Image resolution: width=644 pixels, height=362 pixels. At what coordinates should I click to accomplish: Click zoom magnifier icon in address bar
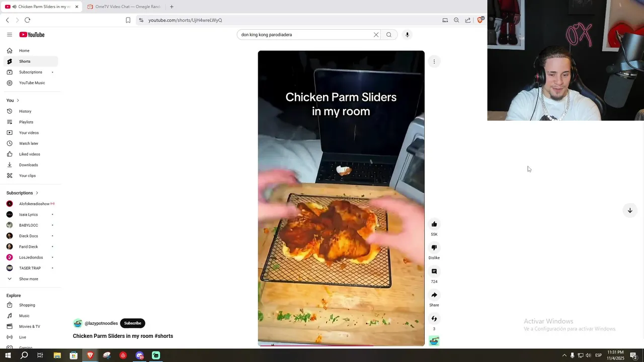coord(456,20)
